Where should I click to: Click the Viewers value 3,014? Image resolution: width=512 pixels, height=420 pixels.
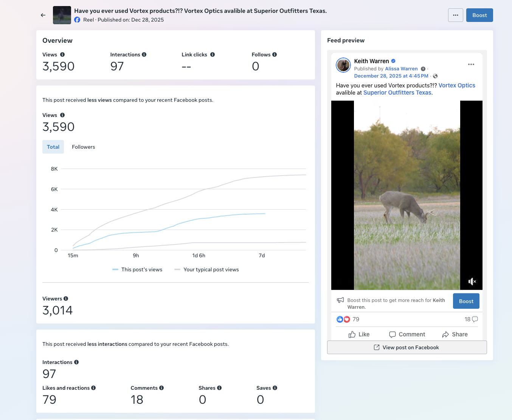[57, 310]
